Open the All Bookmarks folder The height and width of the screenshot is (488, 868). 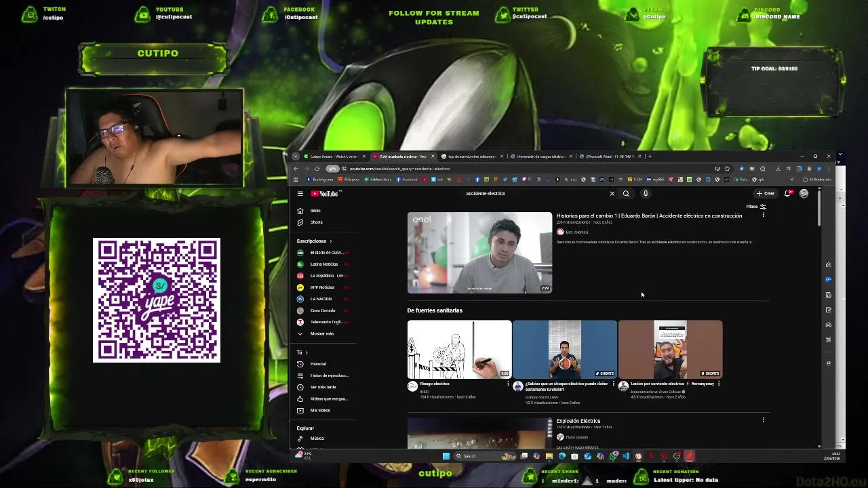tap(816, 180)
